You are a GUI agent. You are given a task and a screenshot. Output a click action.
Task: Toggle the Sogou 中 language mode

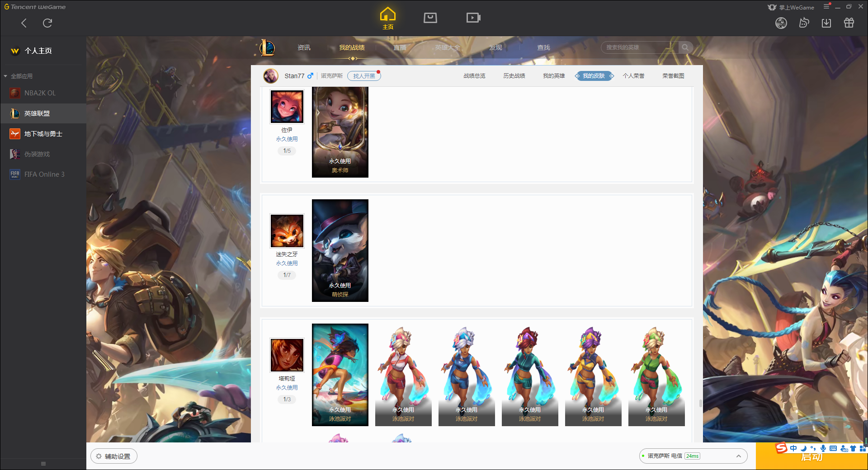tap(793, 448)
